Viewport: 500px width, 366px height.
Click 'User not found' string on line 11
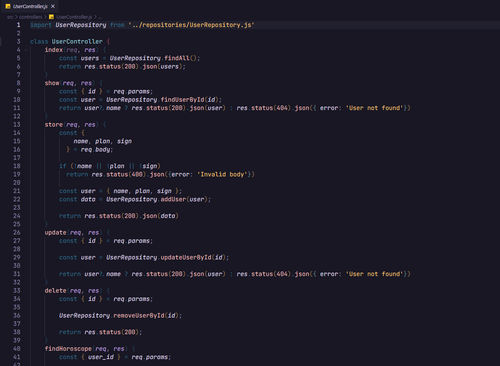point(374,108)
